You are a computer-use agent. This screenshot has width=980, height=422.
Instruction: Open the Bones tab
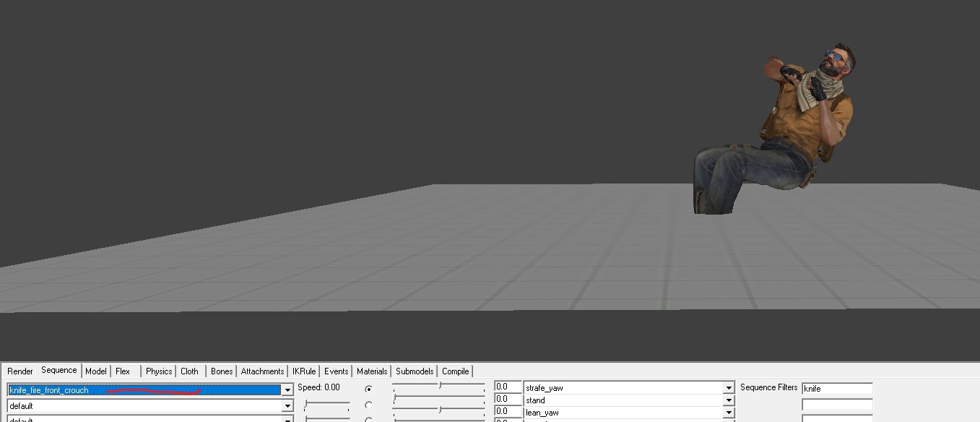[x=221, y=371]
